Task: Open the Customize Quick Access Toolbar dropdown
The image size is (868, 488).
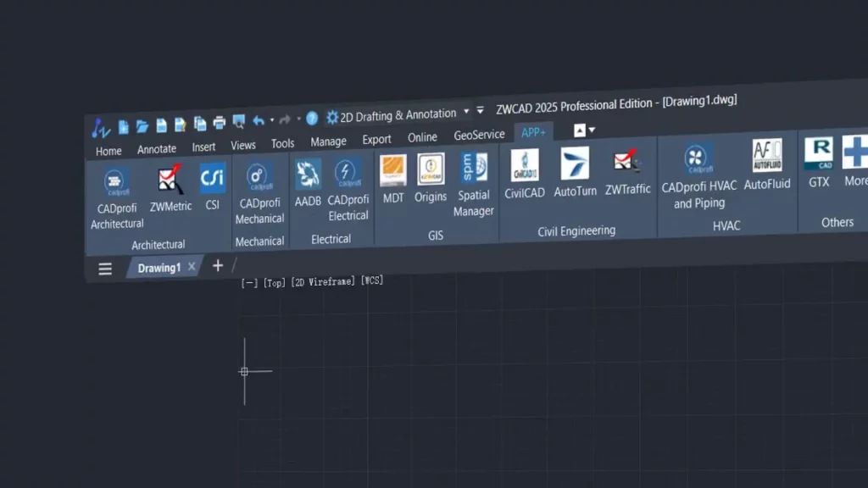Action: tap(481, 110)
